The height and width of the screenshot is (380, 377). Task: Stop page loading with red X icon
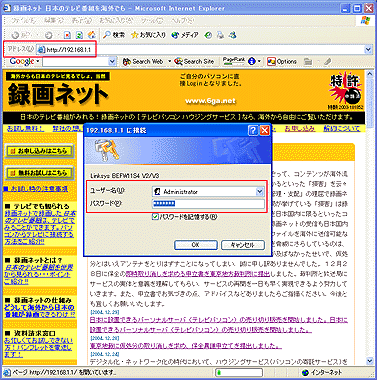(67, 35)
